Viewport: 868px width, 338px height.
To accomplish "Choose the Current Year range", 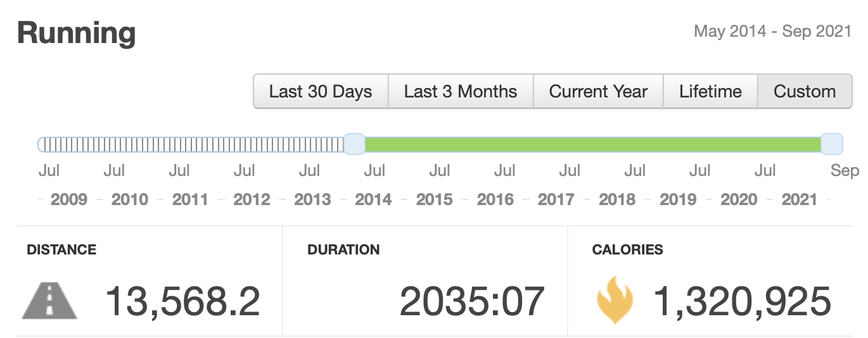I will (598, 91).
